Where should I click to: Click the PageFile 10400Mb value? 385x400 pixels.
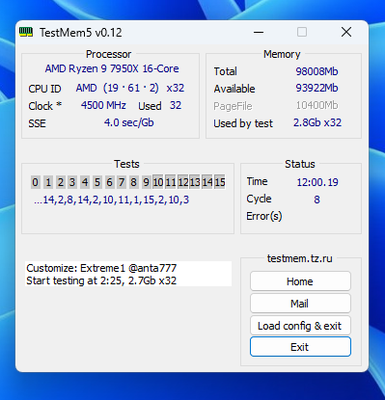click(x=317, y=105)
